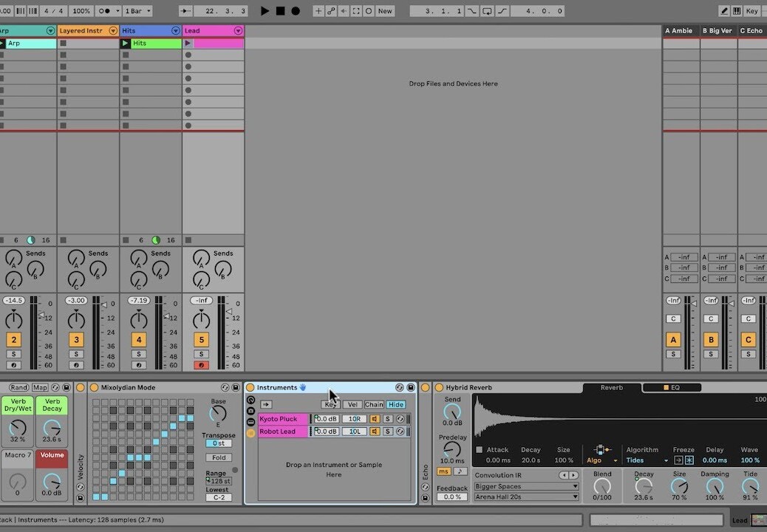Screen dimensions: 767x532
Task: Toggle the Mixolydian Mode device activator
Action: pyautogui.click(x=94, y=387)
